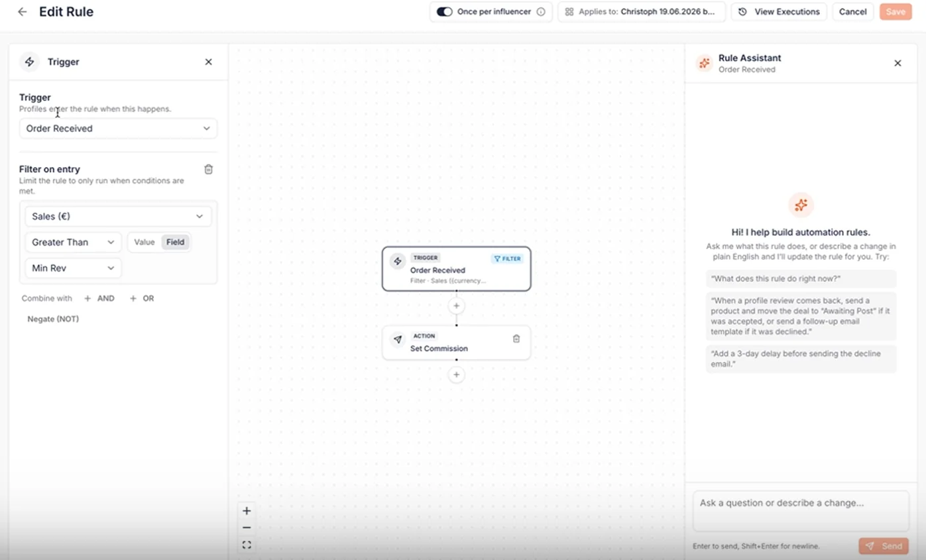926x560 pixels.
Task: Send the message to Rule Assistant
Action: (x=884, y=546)
